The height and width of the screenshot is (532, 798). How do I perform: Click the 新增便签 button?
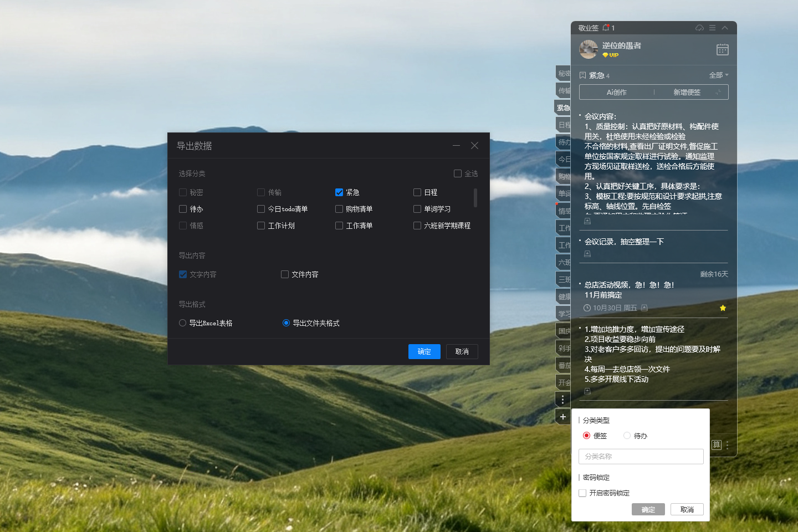click(x=687, y=92)
